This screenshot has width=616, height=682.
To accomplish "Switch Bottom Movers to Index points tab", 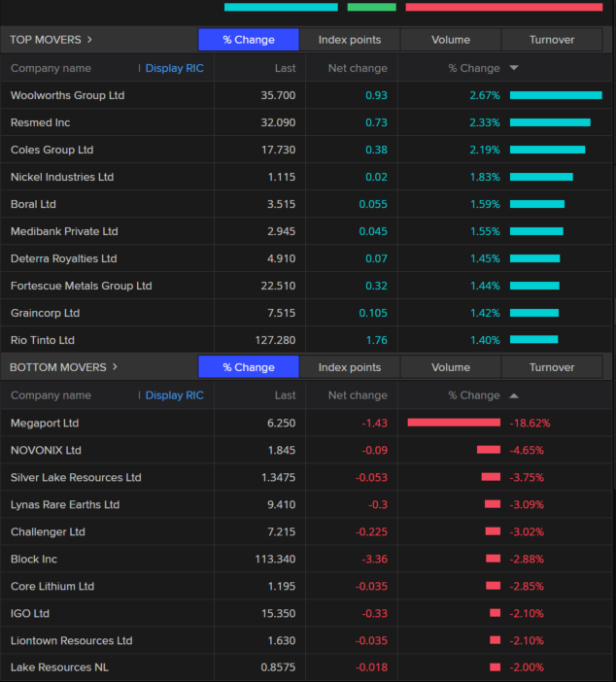I will coord(350,367).
